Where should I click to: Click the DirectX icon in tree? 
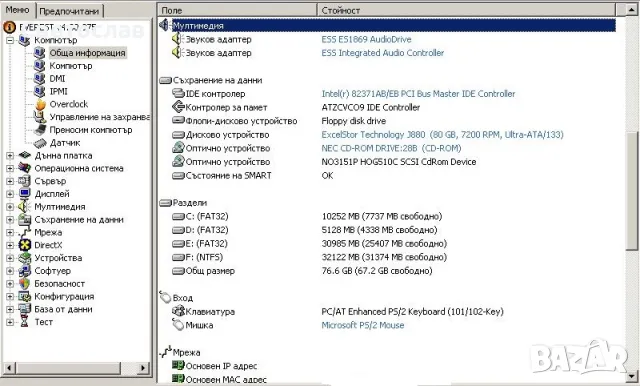point(25,245)
